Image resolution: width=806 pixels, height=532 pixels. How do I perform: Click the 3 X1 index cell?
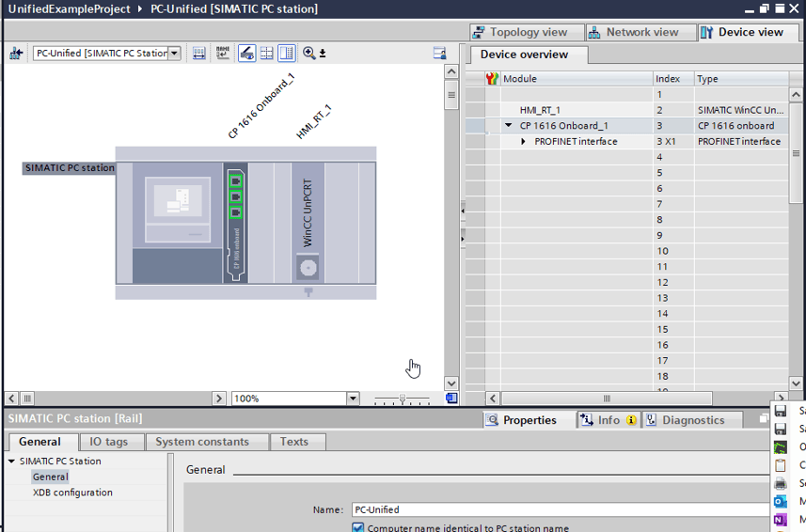pos(673,141)
